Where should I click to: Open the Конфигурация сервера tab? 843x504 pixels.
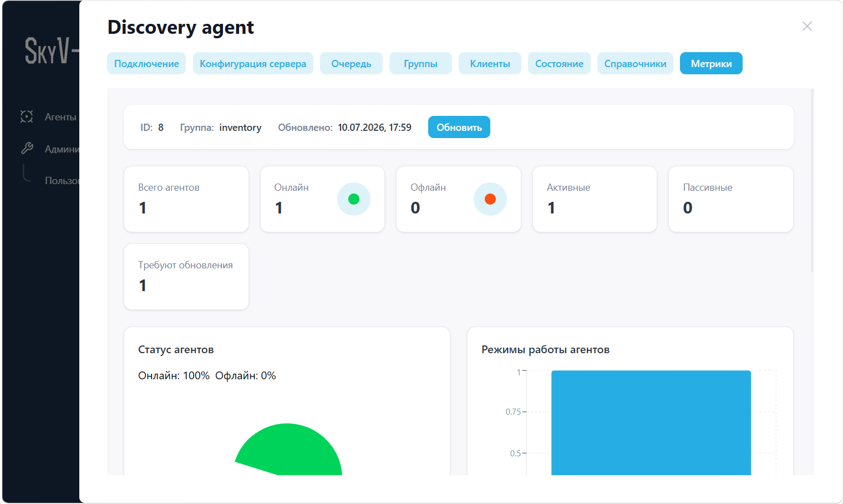[253, 63]
